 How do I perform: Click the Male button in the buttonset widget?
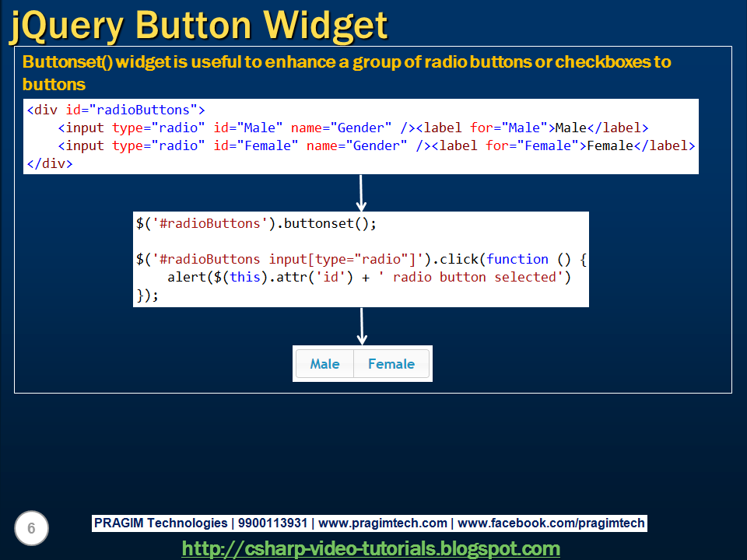click(x=324, y=363)
